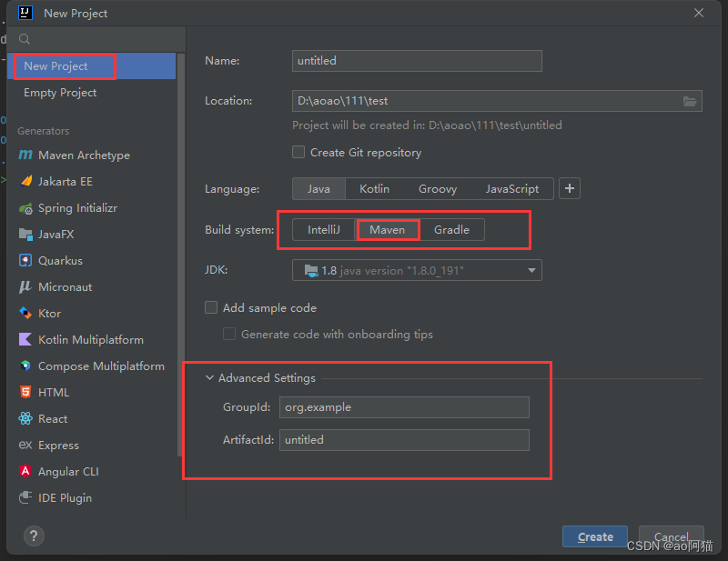
Task: Click the IDE Plugin icon
Action: [x=25, y=497]
